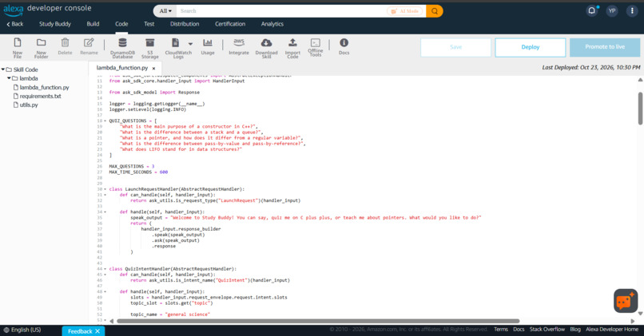Create a New File from toolbar
644x336 pixels.
click(18, 48)
